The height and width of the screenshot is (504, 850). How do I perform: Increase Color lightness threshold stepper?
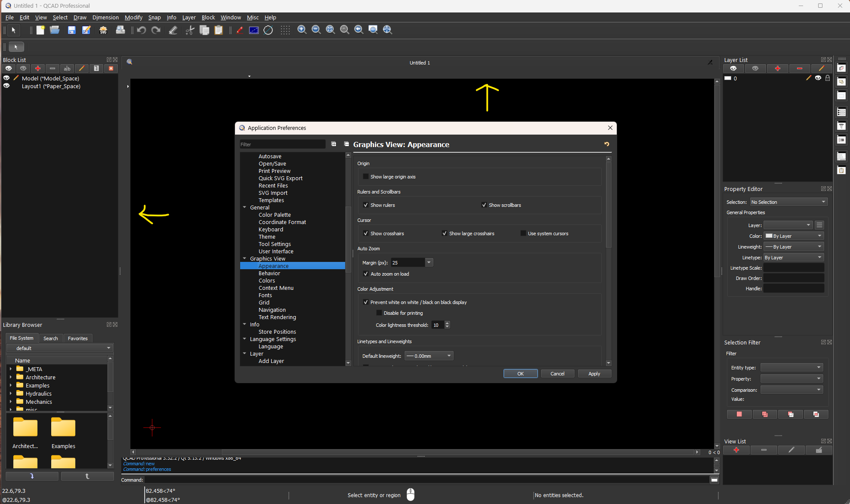[447, 323]
